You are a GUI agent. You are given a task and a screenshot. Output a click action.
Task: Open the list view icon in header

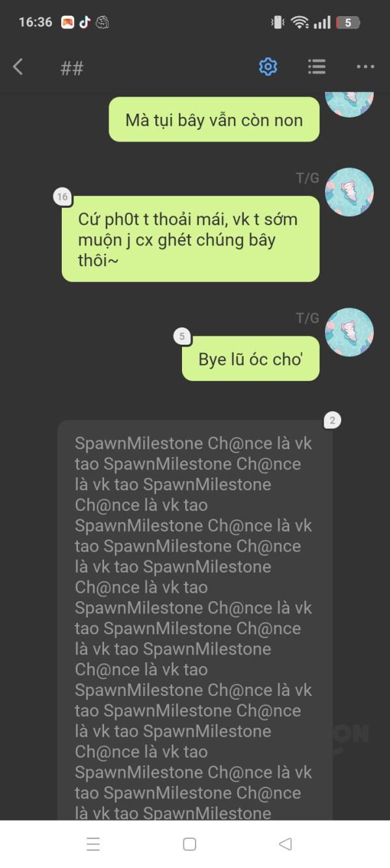point(317,66)
